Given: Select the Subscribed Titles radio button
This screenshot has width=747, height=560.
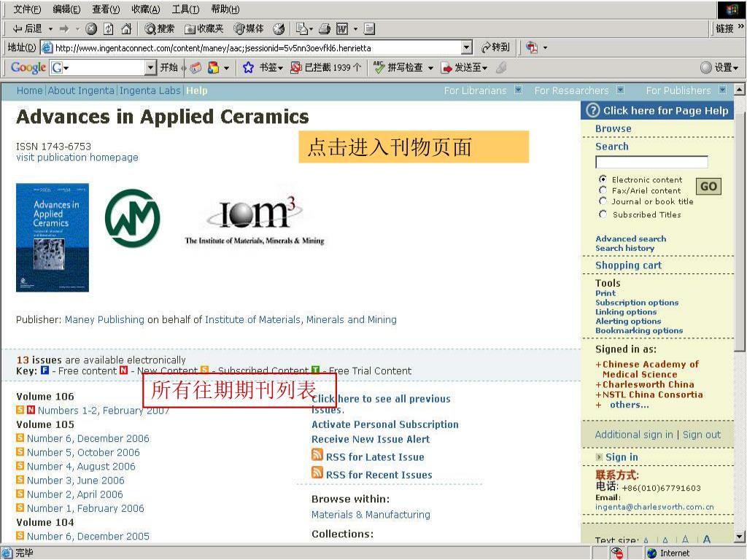Looking at the screenshot, I should (x=603, y=214).
